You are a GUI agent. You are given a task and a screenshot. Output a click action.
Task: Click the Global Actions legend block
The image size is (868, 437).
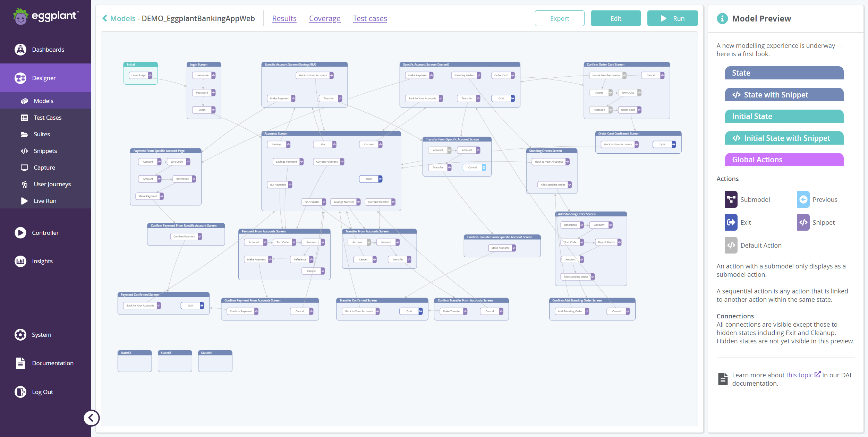(x=784, y=160)
